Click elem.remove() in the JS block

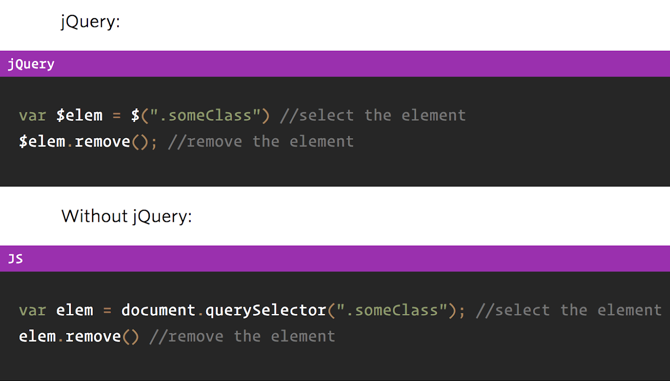79,337
